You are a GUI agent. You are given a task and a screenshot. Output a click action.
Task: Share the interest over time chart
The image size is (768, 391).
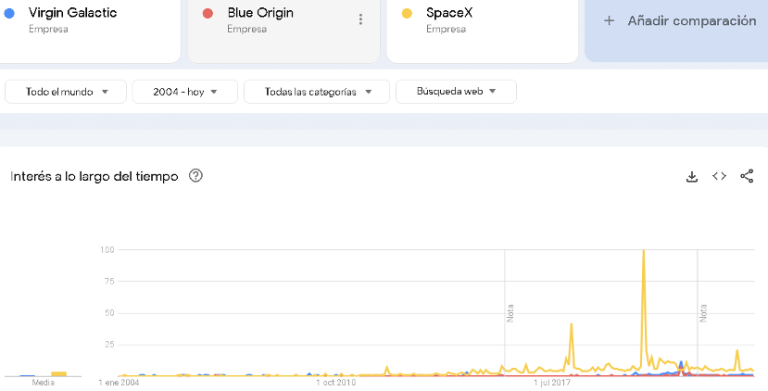[x=746, y=176]
